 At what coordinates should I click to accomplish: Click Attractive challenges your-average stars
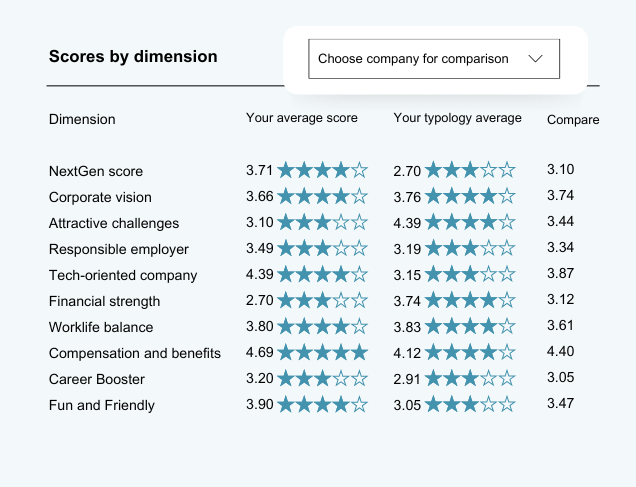click(x=322, y=222)
